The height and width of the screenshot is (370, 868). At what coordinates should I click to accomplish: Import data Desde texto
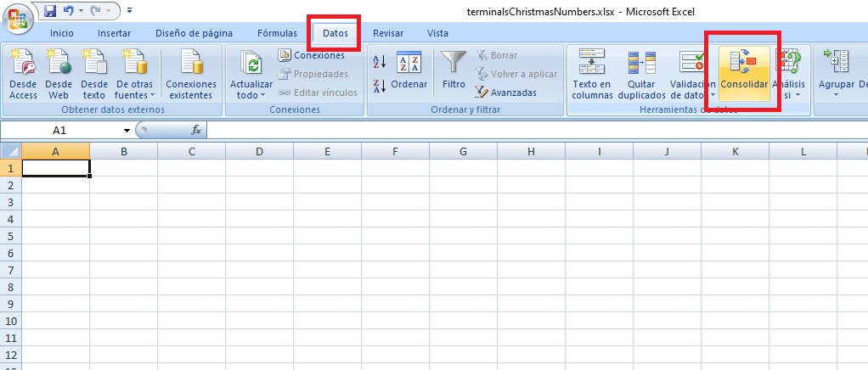coord(94,74)
